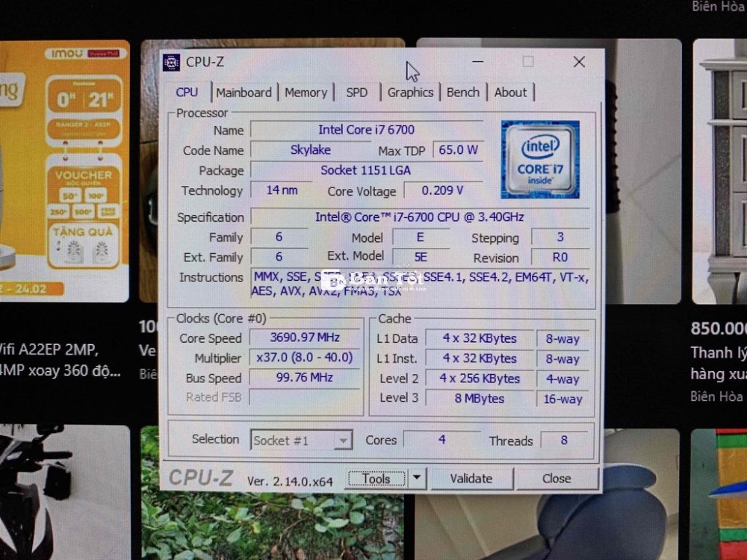Open the grey cabinet listing thumbnail in background
Viewport: 747px width, 560px height.
point(720,172)
